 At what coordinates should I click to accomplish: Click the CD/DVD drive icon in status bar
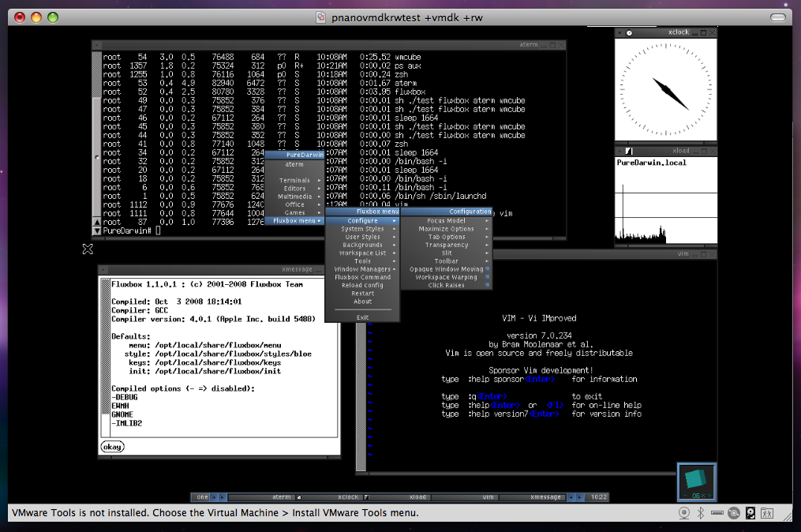(734, 513)
